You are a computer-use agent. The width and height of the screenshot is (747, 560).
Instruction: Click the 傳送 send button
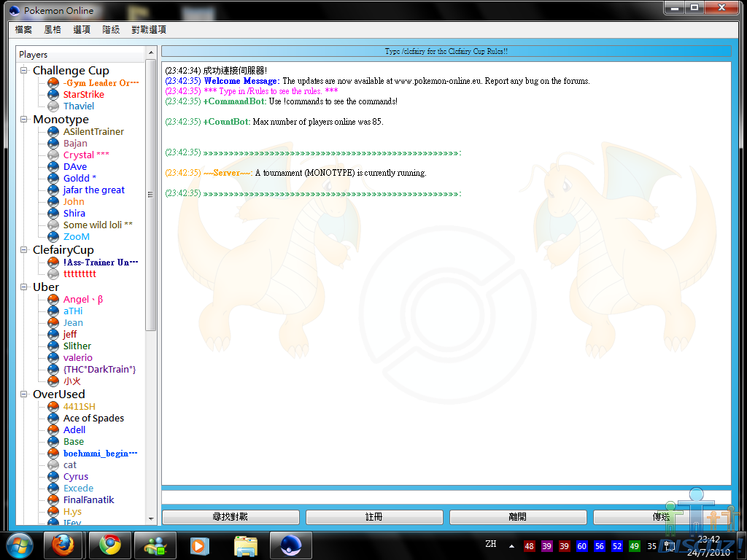tap(662, 517)
